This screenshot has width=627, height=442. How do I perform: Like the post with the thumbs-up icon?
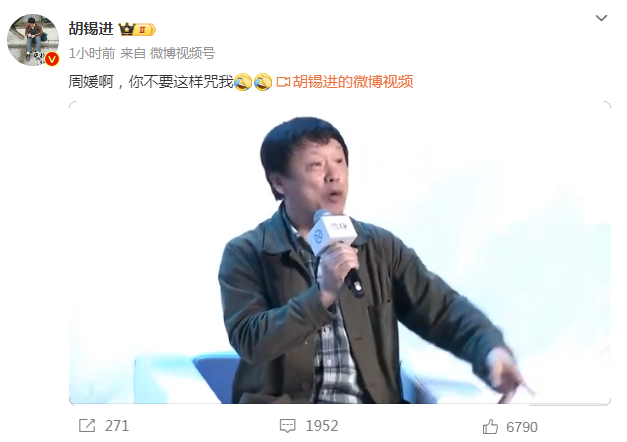pos(490,426)
